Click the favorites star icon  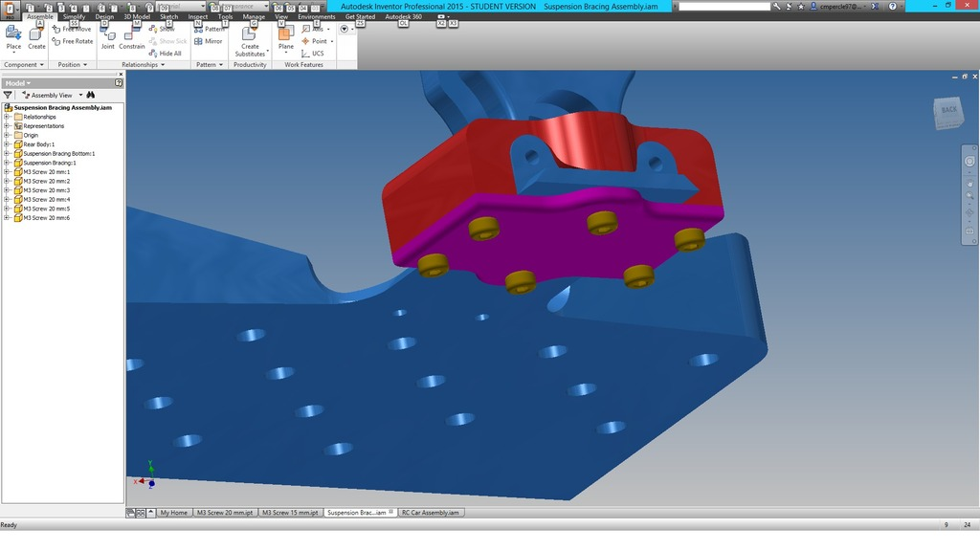coord(801,7)
